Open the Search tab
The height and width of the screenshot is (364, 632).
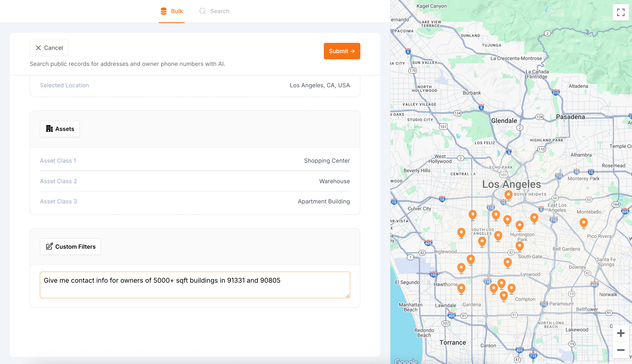(214, 11)
